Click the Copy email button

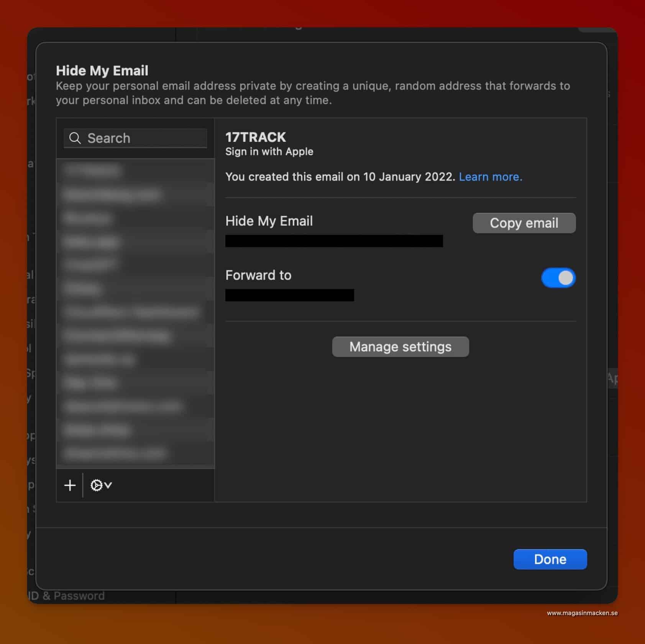pyautogui.click(x=524, y=223)
